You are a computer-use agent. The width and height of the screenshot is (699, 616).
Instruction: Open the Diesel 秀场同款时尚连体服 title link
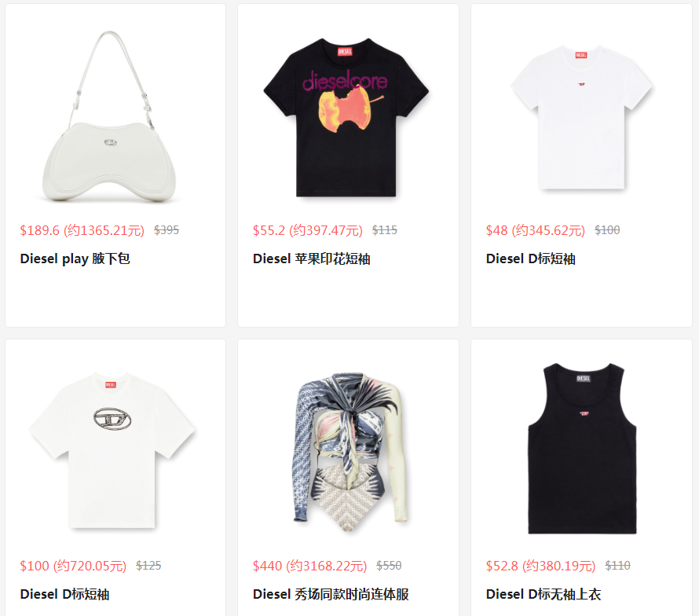[x=331, y=594]
